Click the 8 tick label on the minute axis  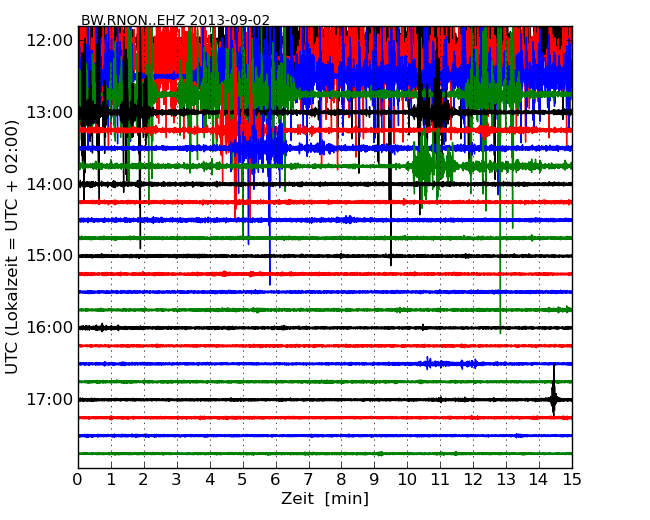point(342,480)
